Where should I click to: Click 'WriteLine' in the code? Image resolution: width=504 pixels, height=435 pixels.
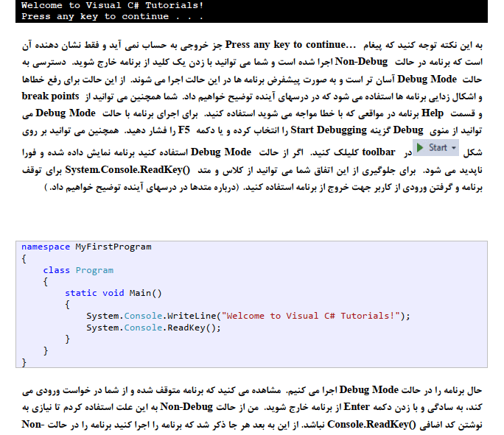tap(192, 316)
